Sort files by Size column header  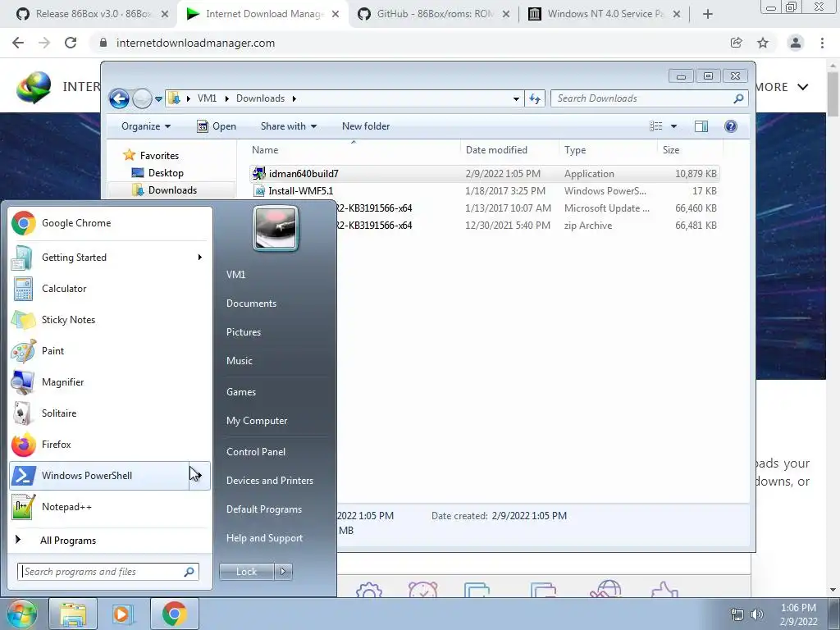point(689,150)
